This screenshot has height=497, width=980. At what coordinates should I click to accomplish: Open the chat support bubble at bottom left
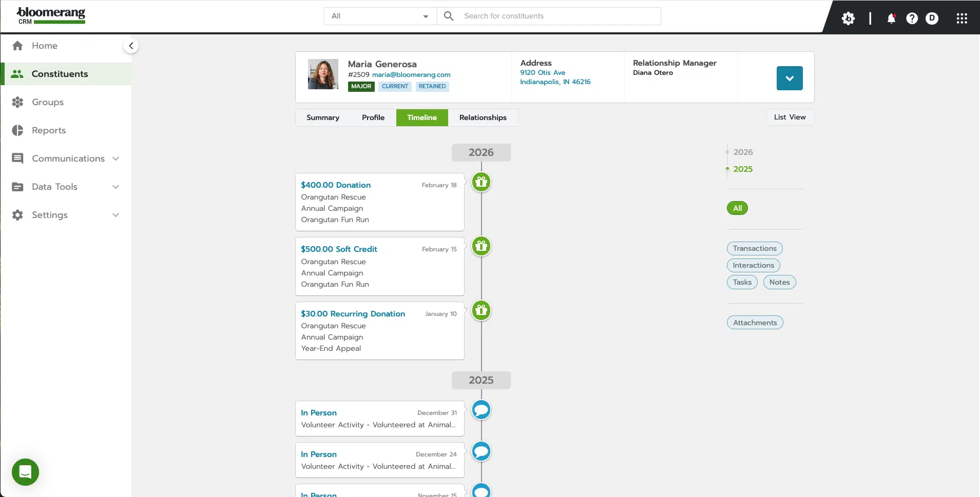[x=25, y=471]
